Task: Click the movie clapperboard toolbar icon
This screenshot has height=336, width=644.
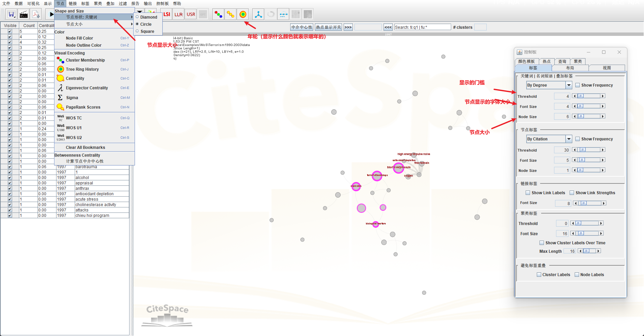Action: [24, 14]
